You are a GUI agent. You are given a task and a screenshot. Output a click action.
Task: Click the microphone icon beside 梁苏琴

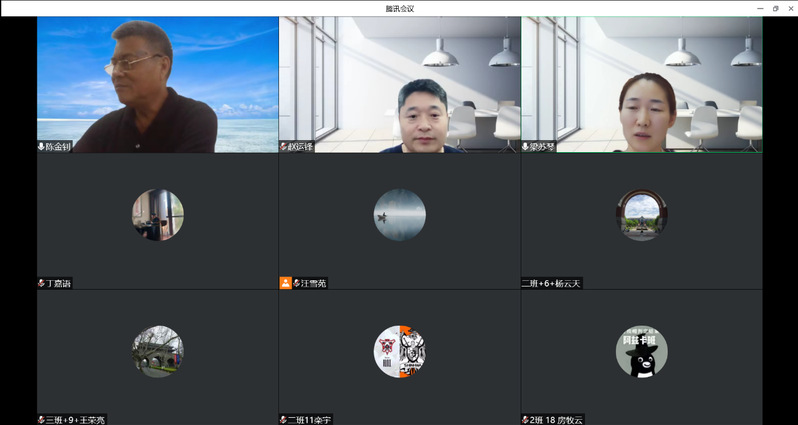526,146
